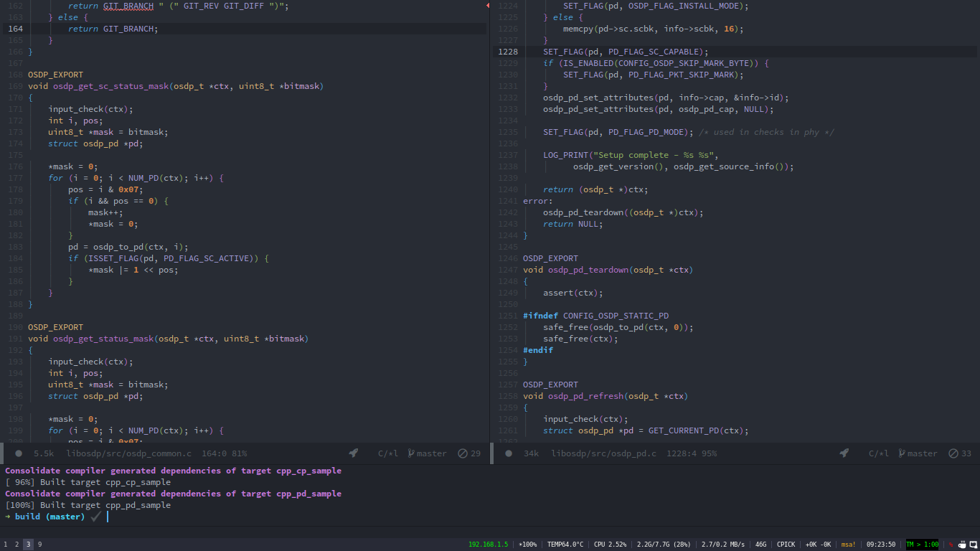Click green TM > 1:00 timer
The width and height of the screenshot is (980, 551).
pyautogui.click(x=923, y=545)
